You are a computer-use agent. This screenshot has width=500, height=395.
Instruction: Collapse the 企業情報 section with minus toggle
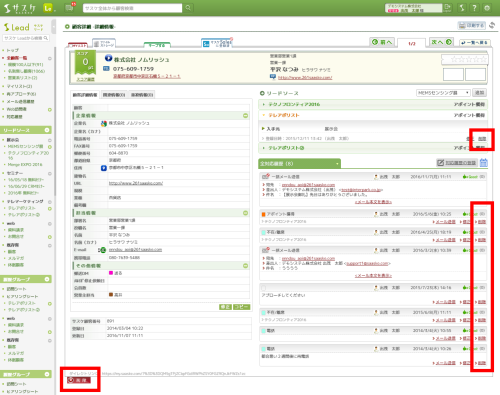tap(245, 116)
